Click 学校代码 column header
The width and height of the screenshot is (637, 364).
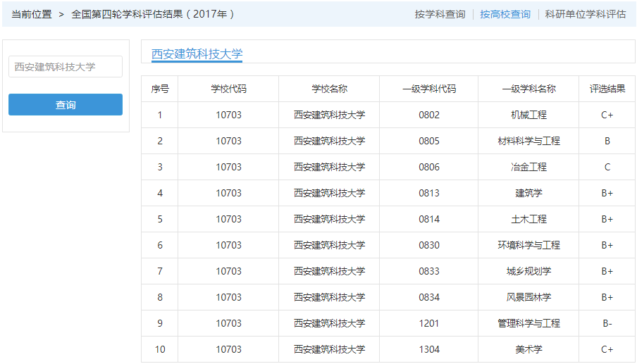click(x=228, y=89)
